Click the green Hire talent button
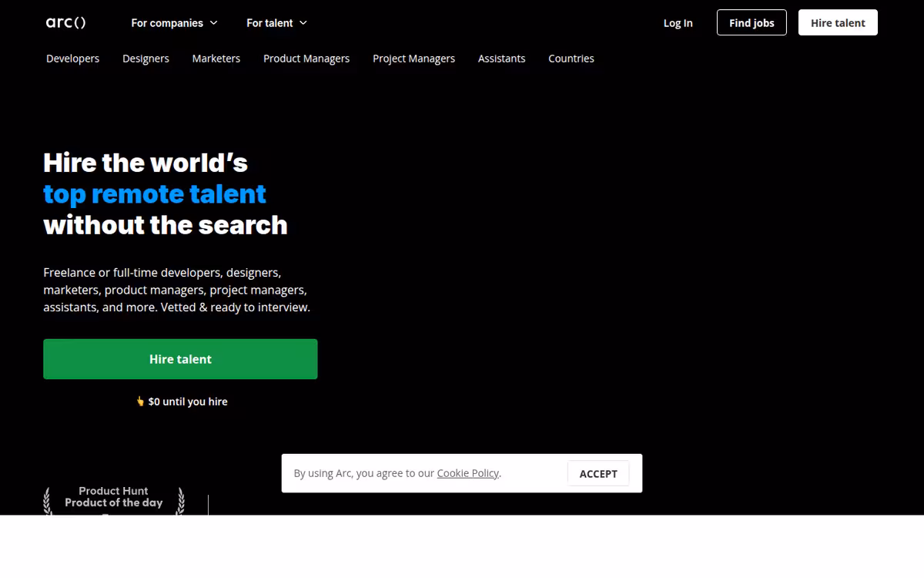This screenshot has height=578, width=924. [x=180, y=359]
